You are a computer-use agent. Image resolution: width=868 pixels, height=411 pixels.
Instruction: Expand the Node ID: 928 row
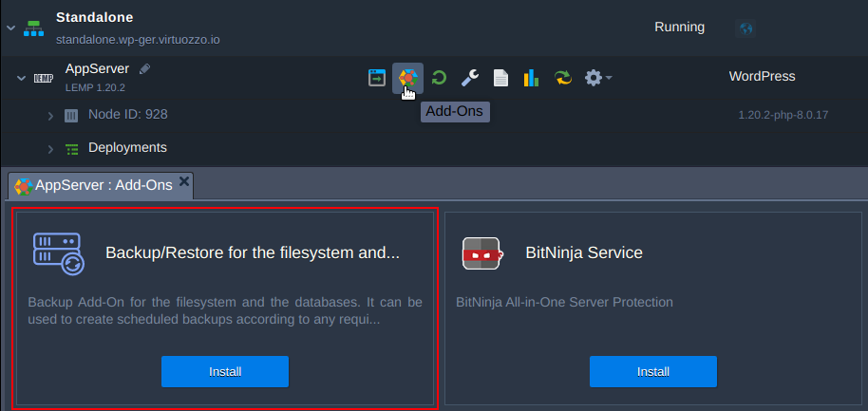pyautogui.click(x=50, y=116)
